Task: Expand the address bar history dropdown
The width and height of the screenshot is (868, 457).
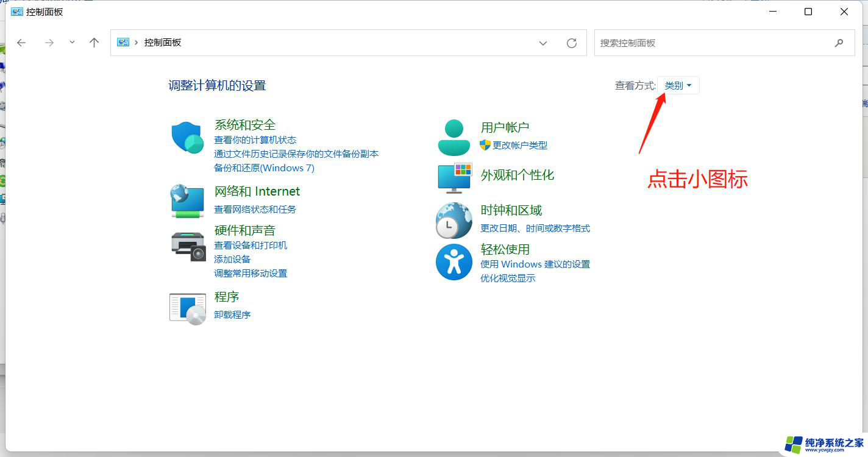Action: [543, 43]
